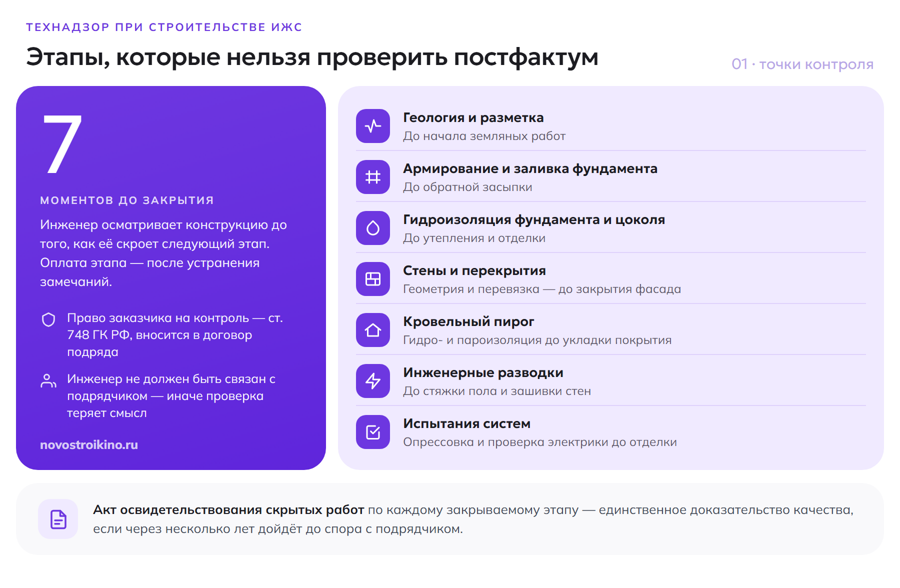
Task: Click the main title Этапы, которые нельзя проверить постфактум
Action: [x=312, y=57]
